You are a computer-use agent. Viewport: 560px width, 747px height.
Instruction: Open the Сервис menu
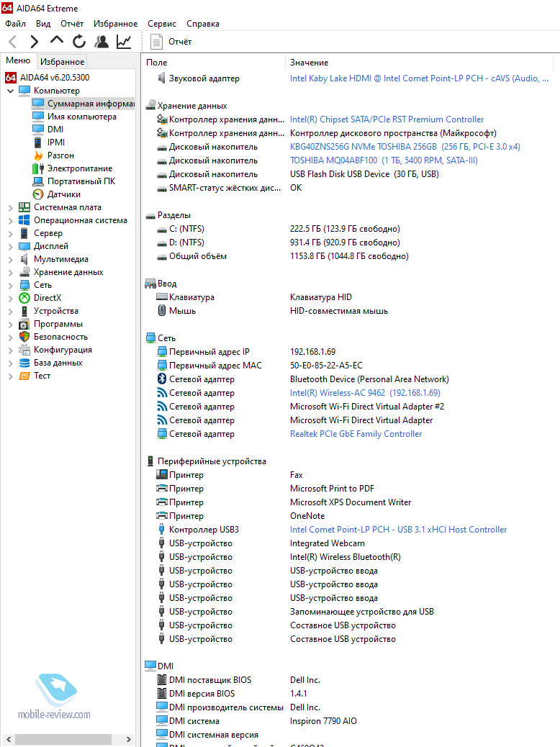162,24
